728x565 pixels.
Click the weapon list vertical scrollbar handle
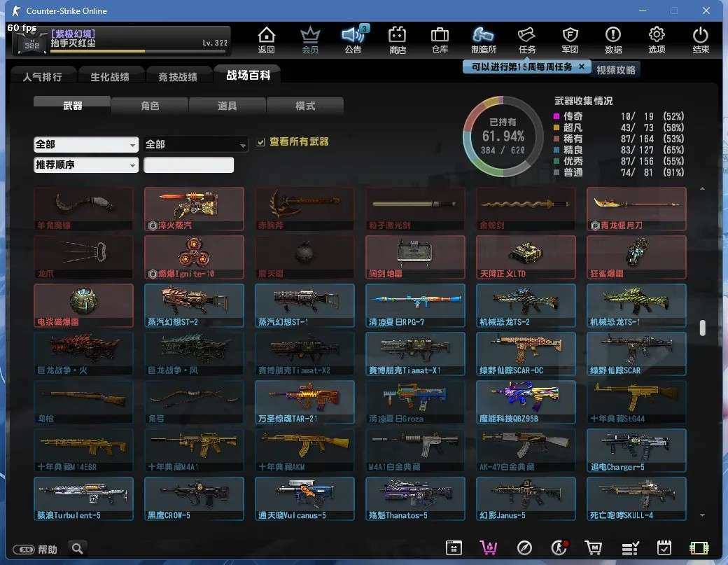tap(702, 328)
